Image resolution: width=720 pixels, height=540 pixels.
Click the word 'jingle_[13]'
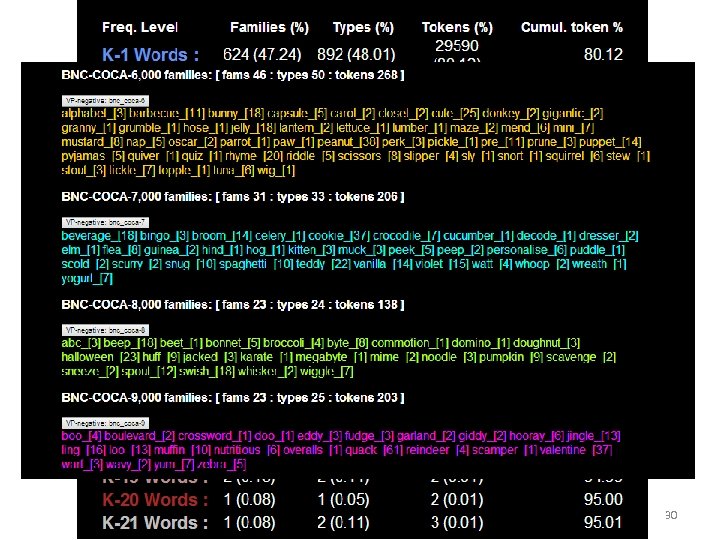pyautogui.click(x=594, y=436)
